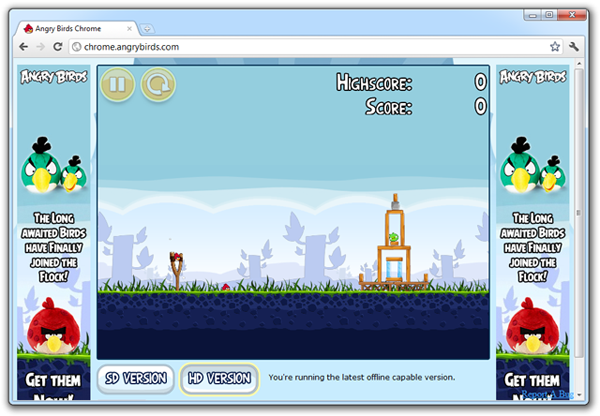Click the big red bird plush in left ad
This screenshot has height=416, width=600.
53,326
